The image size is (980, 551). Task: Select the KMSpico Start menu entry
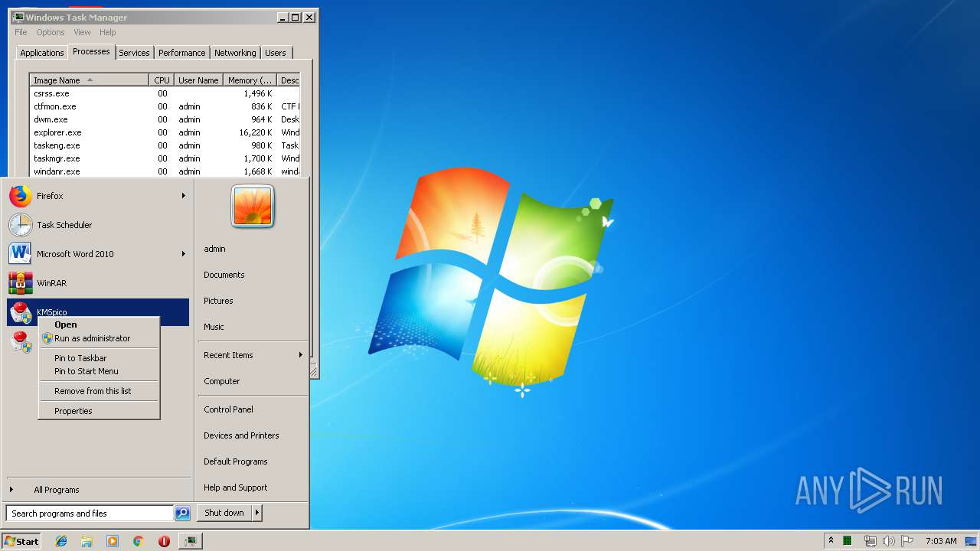point(98,312)
